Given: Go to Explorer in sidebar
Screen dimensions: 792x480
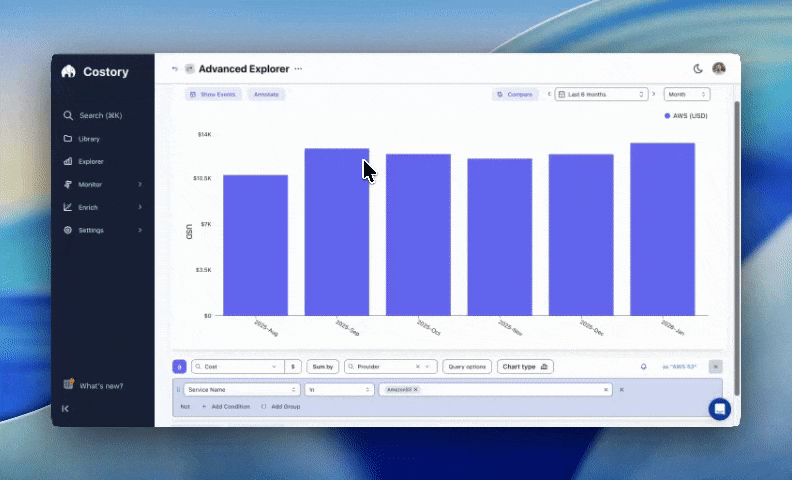Looking at the screenshot, I should tap(84, 162).
